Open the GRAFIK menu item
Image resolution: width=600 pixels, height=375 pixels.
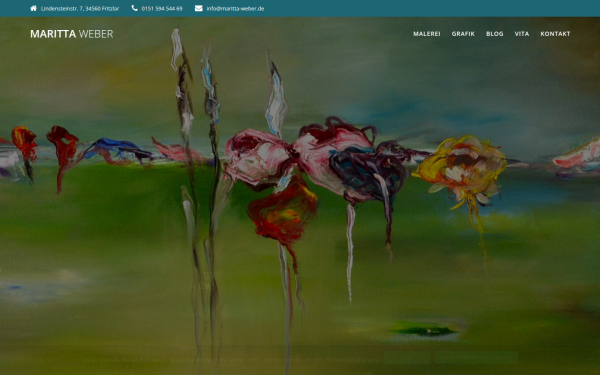coord(463,34)
